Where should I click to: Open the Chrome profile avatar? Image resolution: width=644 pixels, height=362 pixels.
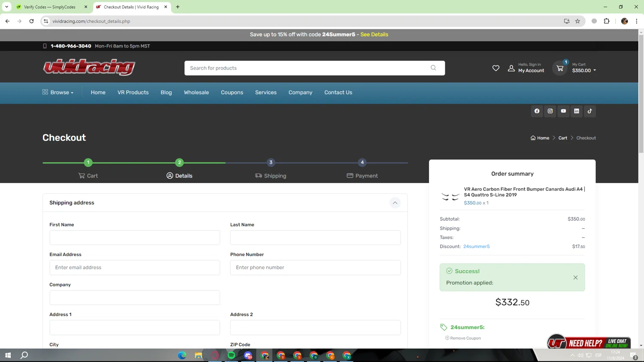click(x=625, y=21)
